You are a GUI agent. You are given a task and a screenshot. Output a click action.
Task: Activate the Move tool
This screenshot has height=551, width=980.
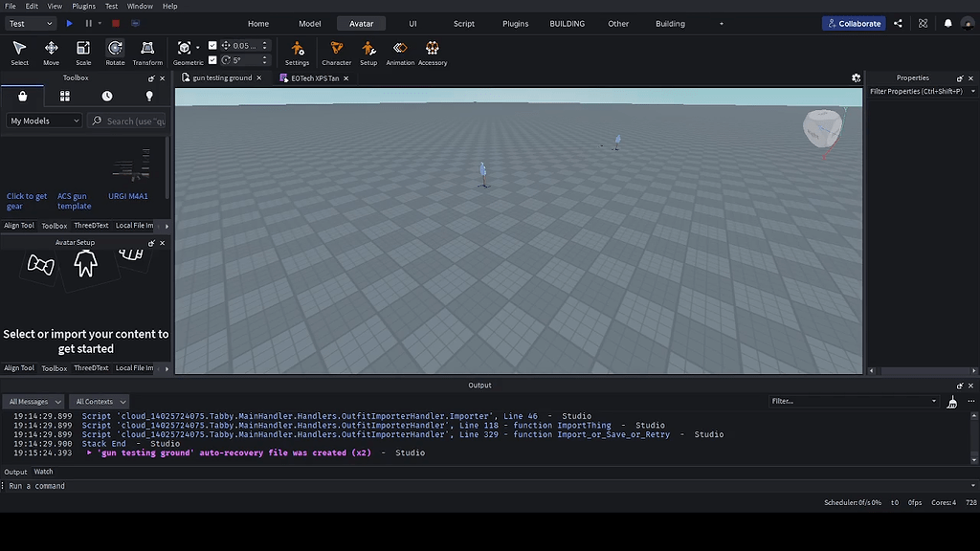click(52, 54)
